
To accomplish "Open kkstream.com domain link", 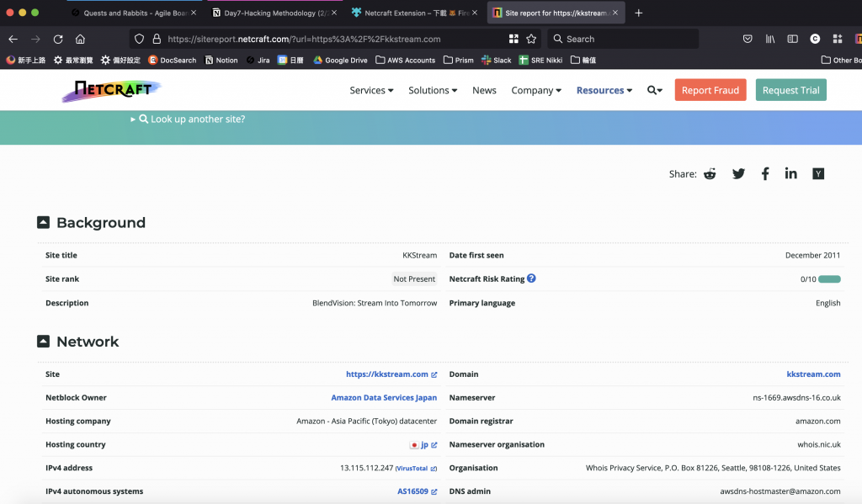I will tap(813, 374).
